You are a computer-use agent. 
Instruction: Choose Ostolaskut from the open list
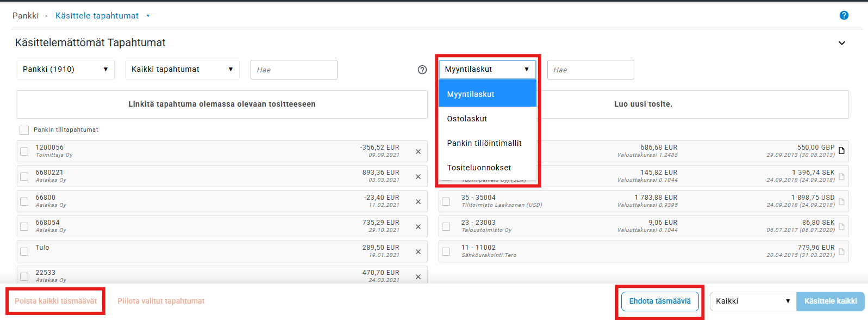tap(467, 119)
